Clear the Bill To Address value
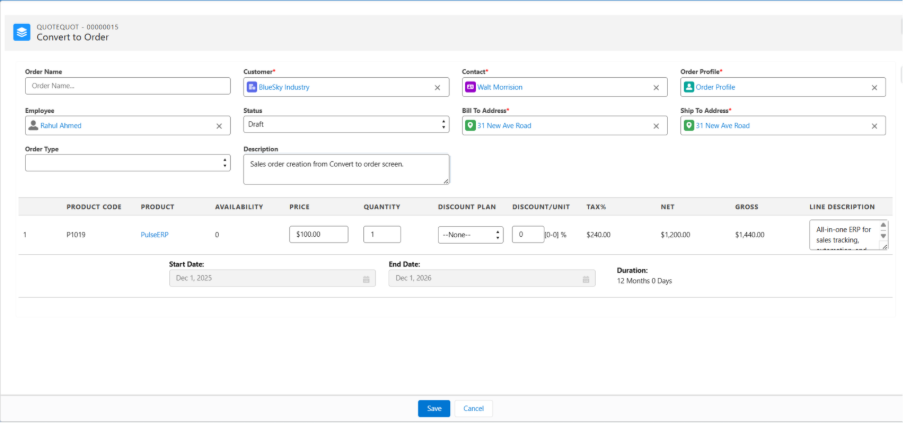The width and height of the screenshot is (903, 423). coord(656,126)
